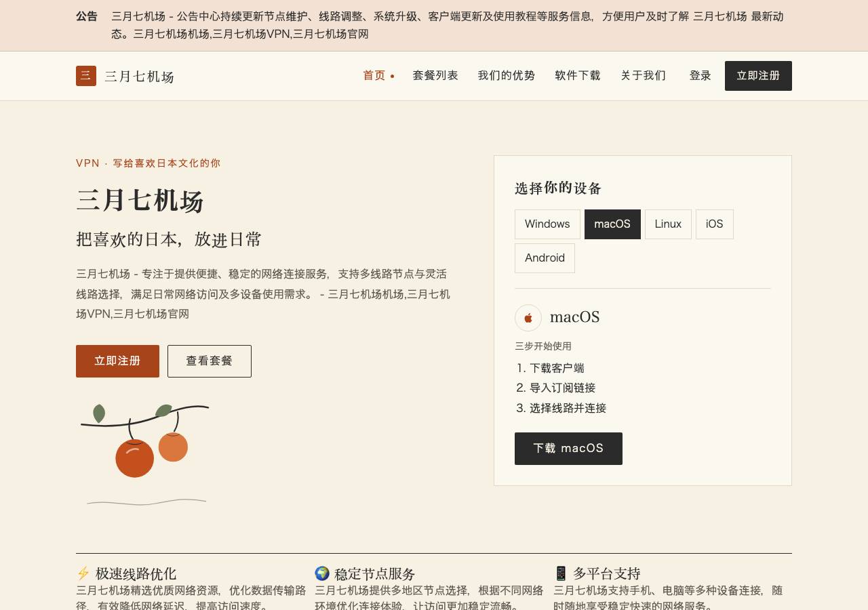Screen dimensions: 868x610
Task: Click the large 三月七机场 hero title
Action: pos(140,201)
